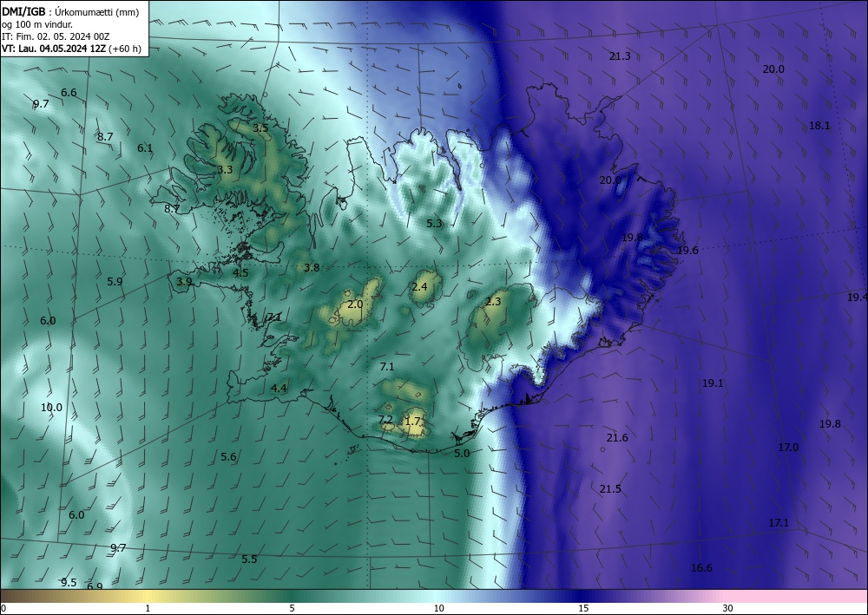
Task: Click the 19.1 value label
Action: 713,383
